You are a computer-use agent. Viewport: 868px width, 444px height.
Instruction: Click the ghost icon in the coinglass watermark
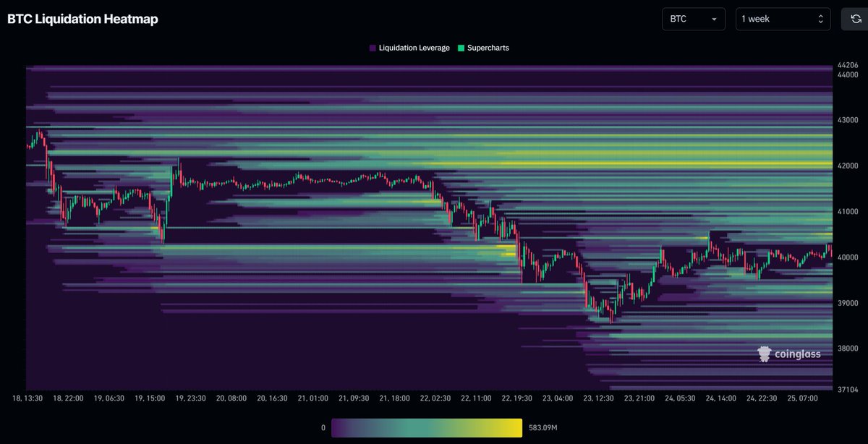tap(764, 354)
